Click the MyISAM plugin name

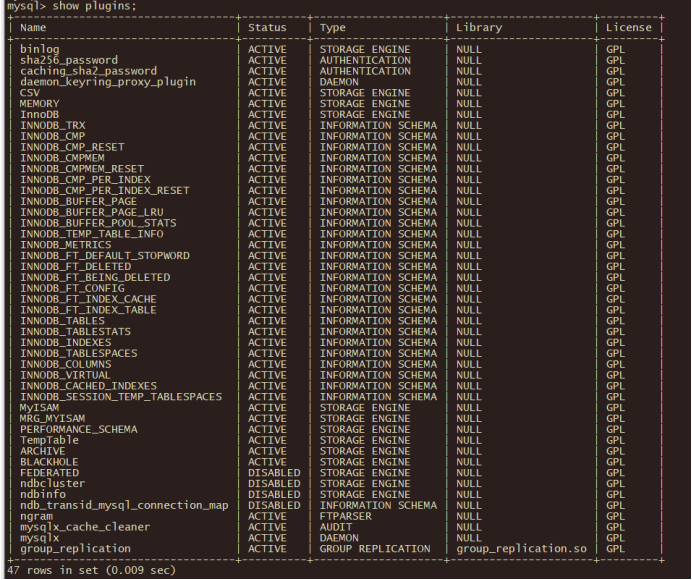pos(39,408)
